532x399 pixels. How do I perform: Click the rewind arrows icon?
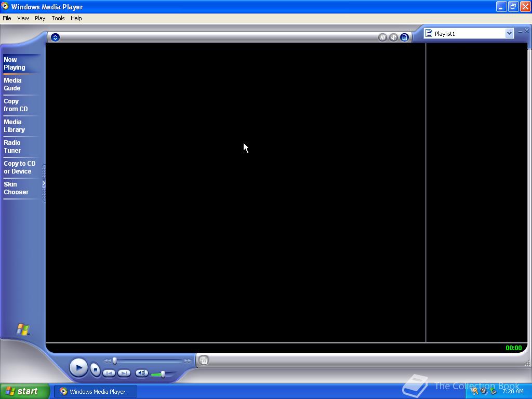(x=107, y=361)
